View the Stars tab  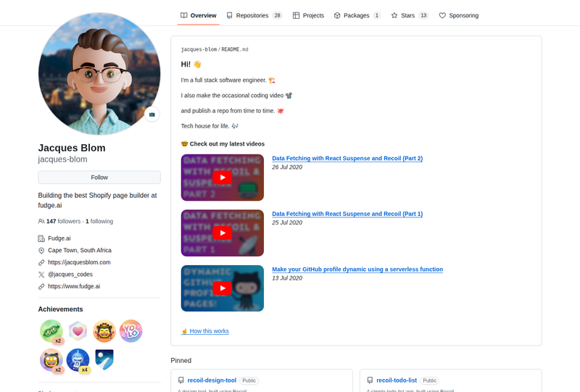[410, 15]
